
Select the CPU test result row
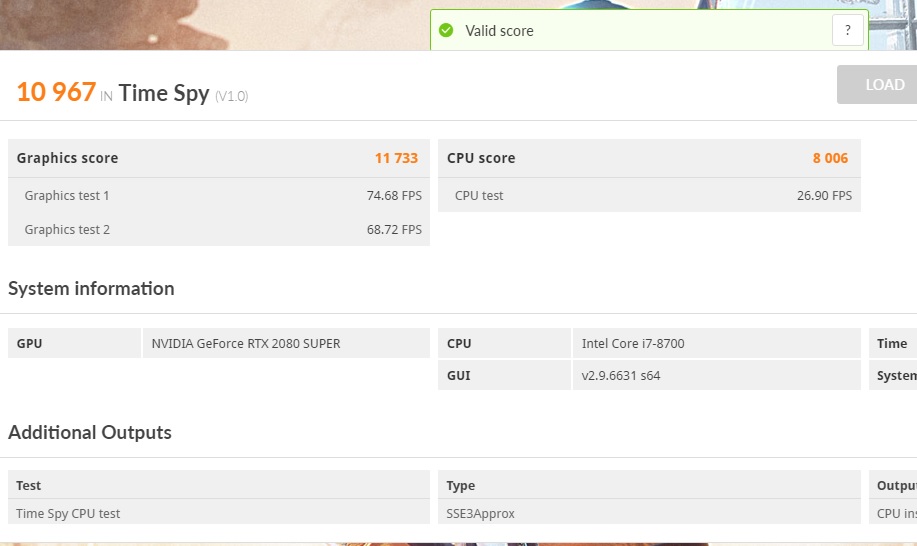(x=649, y=196)
